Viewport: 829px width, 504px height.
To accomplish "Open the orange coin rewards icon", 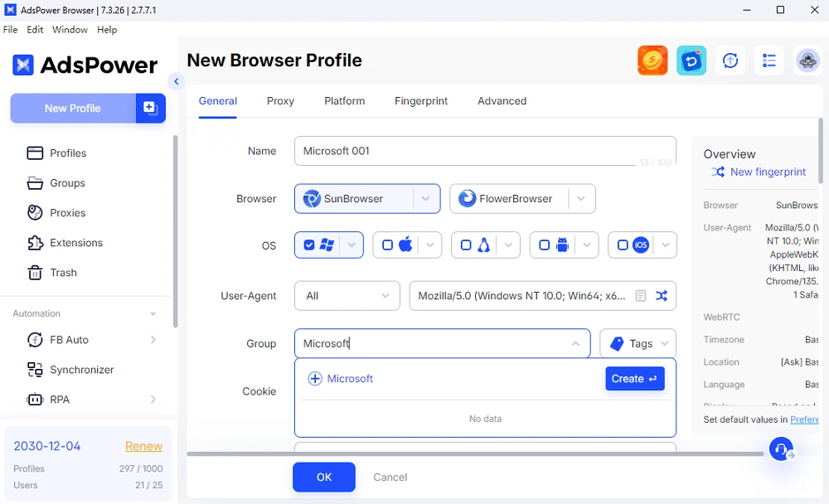I will 652,61.
